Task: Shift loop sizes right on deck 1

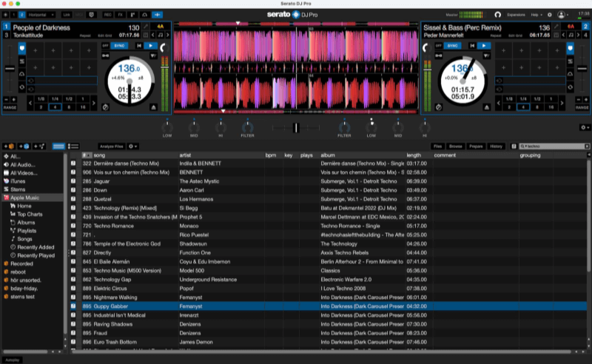Action: 94,103
